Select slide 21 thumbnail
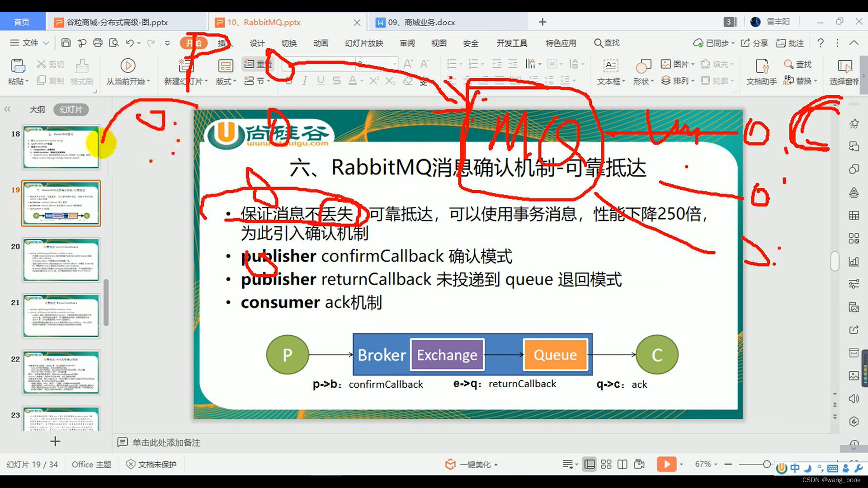868x488 pixels. (61, 316)
